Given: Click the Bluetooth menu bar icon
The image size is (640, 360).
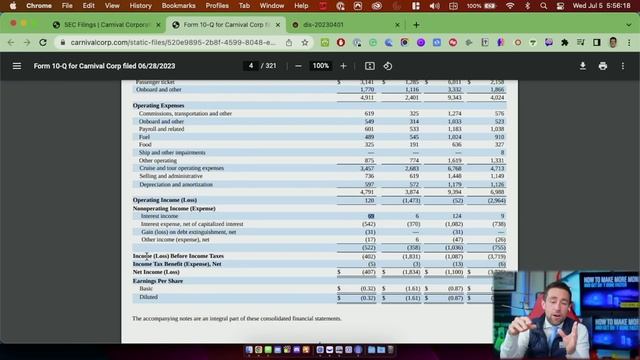Looking at the screenshot, I should coord(527,6).
